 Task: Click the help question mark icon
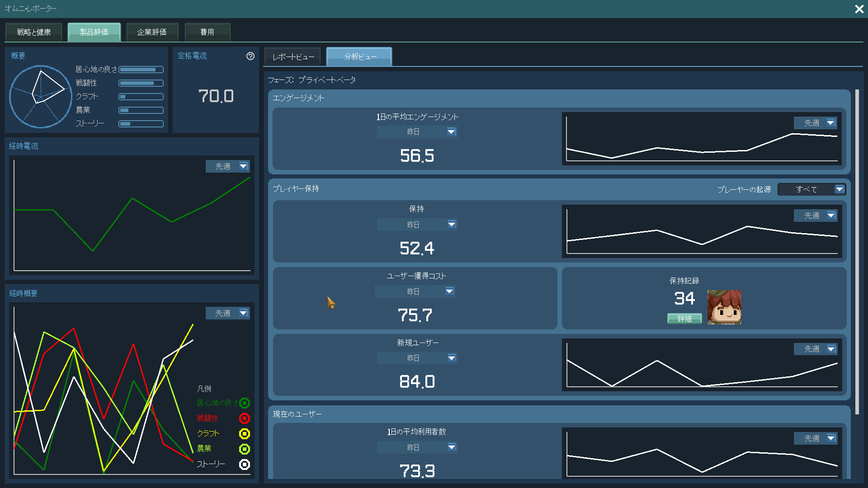[x=250, y=56]
